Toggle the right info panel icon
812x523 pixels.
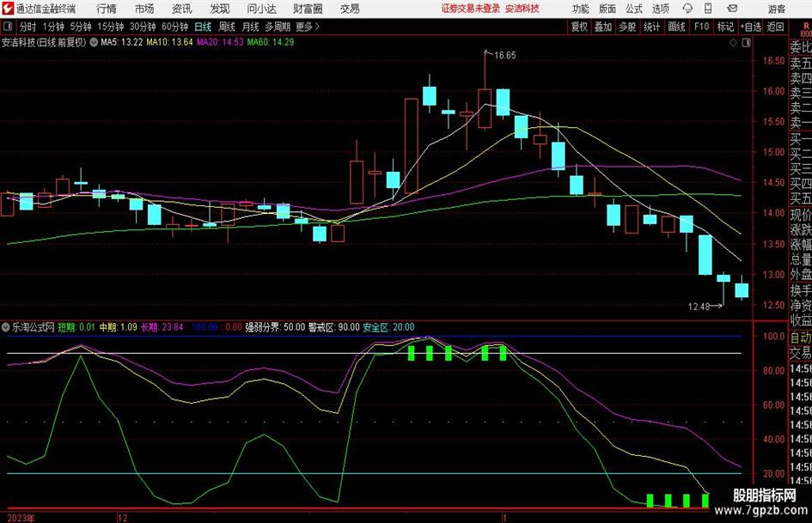[746, 43]
